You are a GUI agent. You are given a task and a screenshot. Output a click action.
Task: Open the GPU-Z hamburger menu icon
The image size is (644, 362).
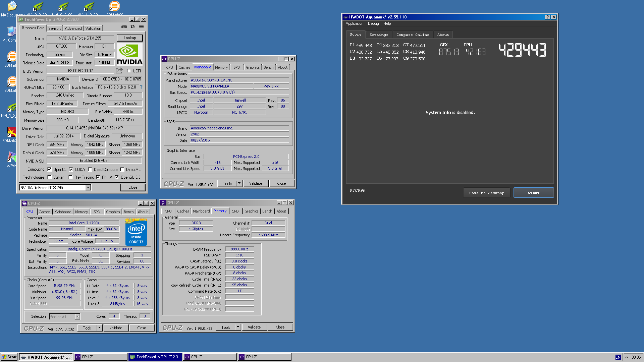coord(142,27)
